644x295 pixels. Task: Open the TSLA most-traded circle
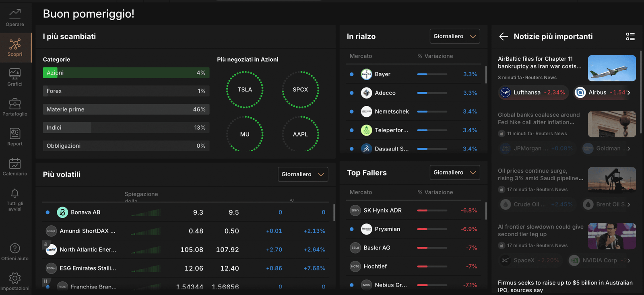pos(245,90)
